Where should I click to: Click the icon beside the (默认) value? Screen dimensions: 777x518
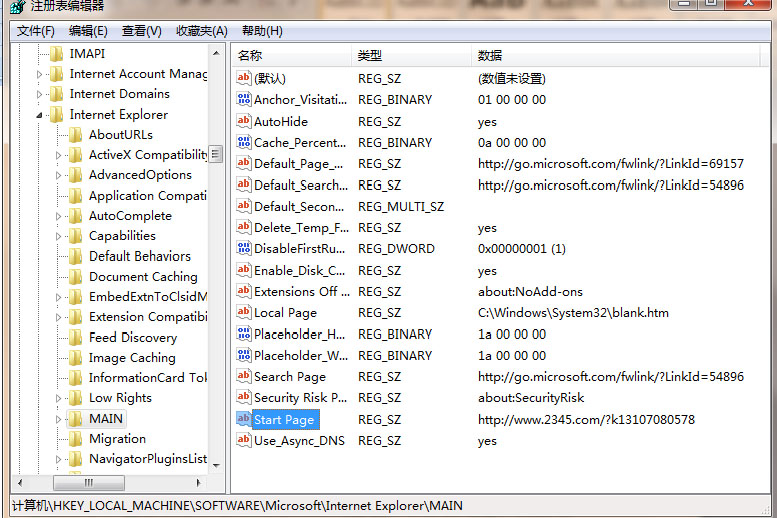[x=244, y=78]
